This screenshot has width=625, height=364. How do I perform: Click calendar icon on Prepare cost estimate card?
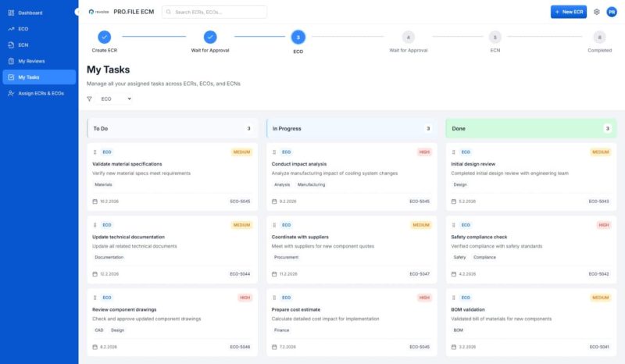click(274, 347)
